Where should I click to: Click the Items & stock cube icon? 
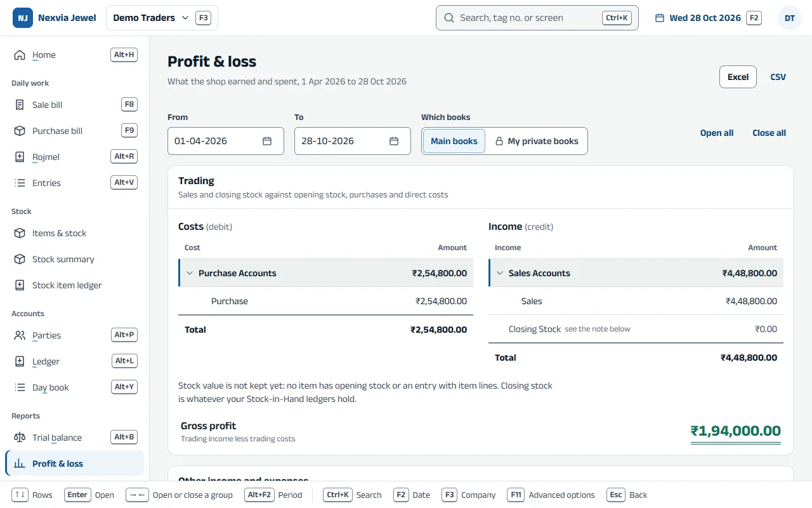pos(20,233)
